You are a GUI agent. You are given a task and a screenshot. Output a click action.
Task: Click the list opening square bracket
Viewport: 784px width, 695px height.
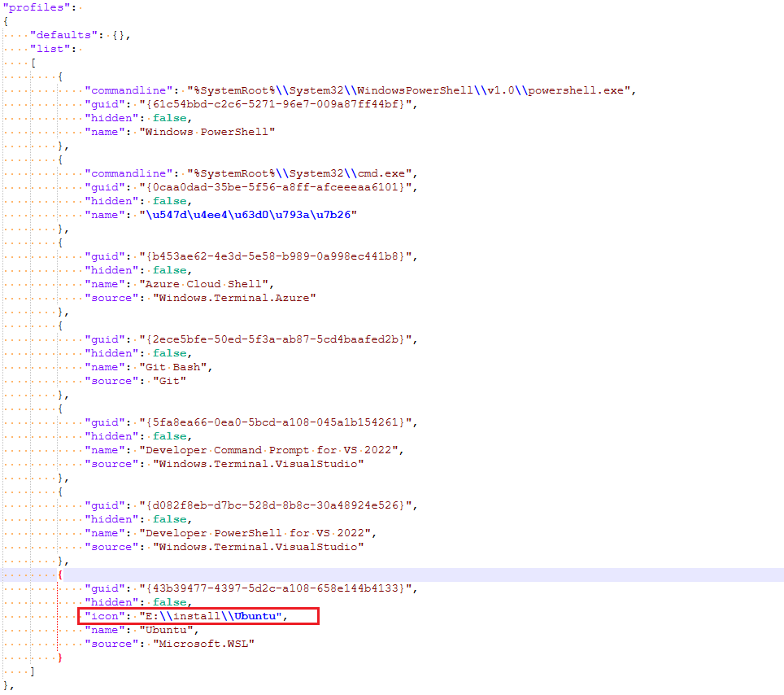click(x=33, y=63)
